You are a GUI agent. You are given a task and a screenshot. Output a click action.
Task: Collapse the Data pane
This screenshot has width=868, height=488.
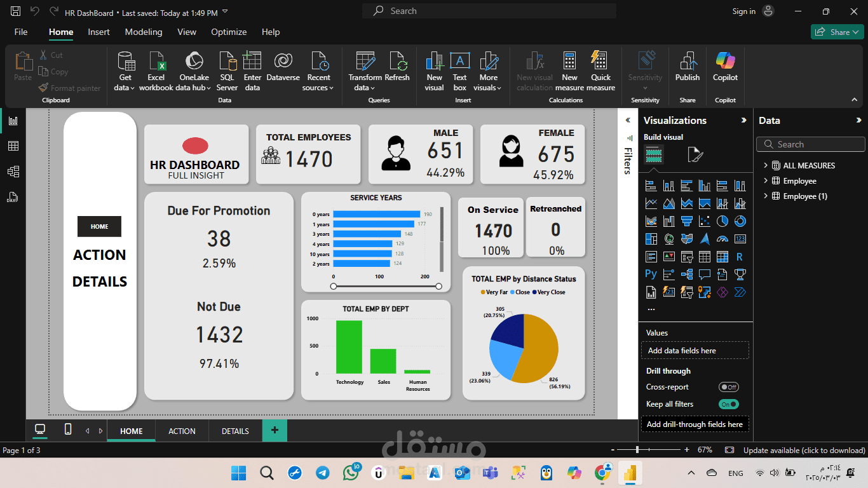coord(858,120)
